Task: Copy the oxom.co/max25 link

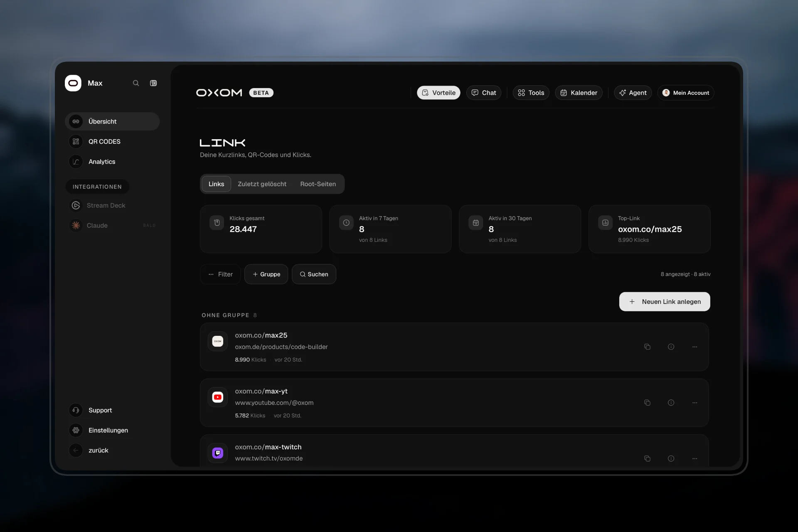Action: [647, 347]
